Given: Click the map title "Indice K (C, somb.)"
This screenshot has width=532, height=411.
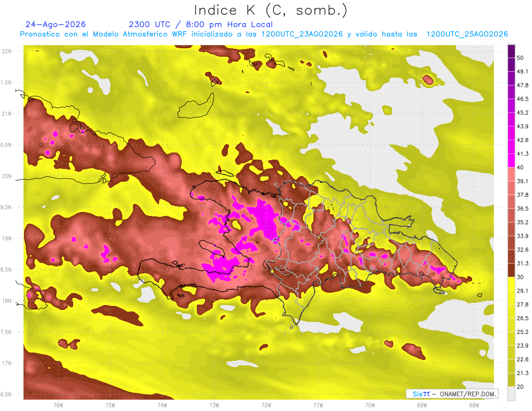Looking at the screenshot, I should pos(270,10).
